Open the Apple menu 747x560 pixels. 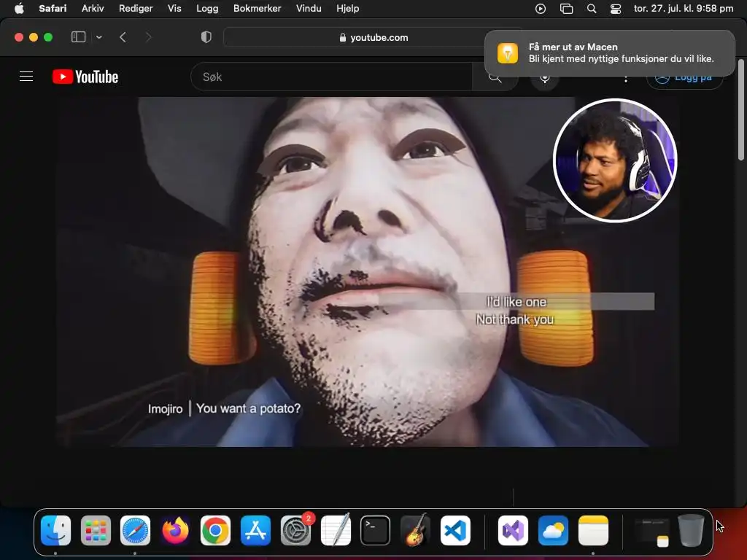click(x=19, y=9)
